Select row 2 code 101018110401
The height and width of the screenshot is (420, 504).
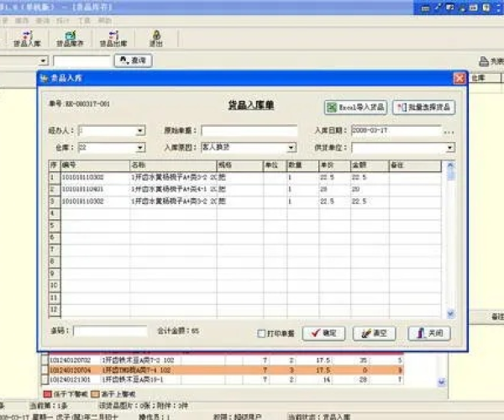pos(83,189)
